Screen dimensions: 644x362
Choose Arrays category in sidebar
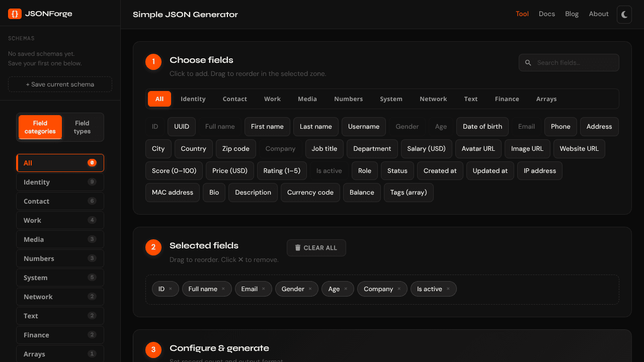click(60, 354)
